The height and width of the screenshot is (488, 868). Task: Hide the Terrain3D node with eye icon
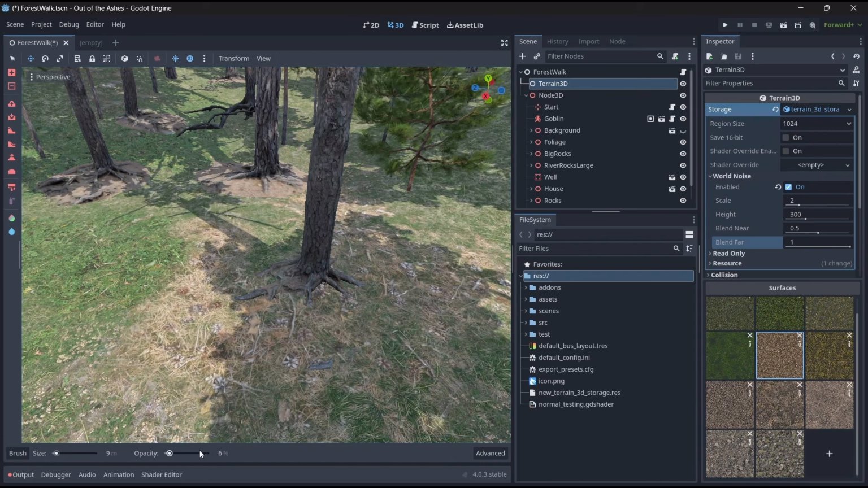[683, 84]
